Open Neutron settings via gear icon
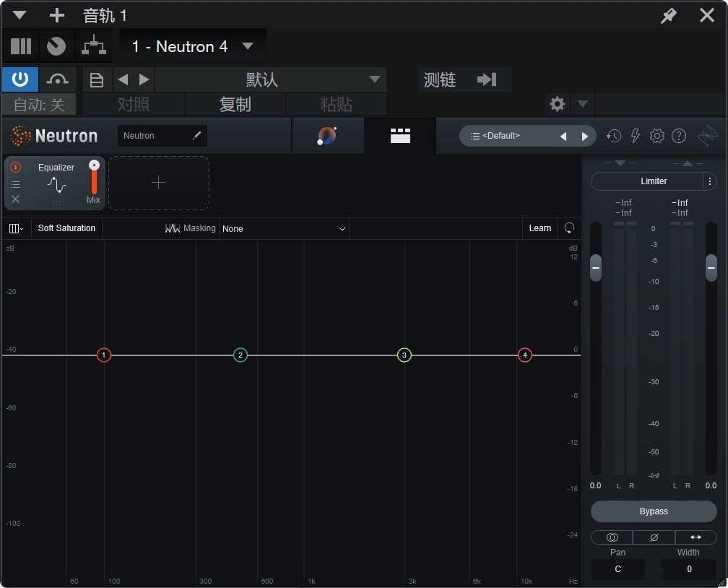Viewport: 728px width, 588px height. (656, 136)
